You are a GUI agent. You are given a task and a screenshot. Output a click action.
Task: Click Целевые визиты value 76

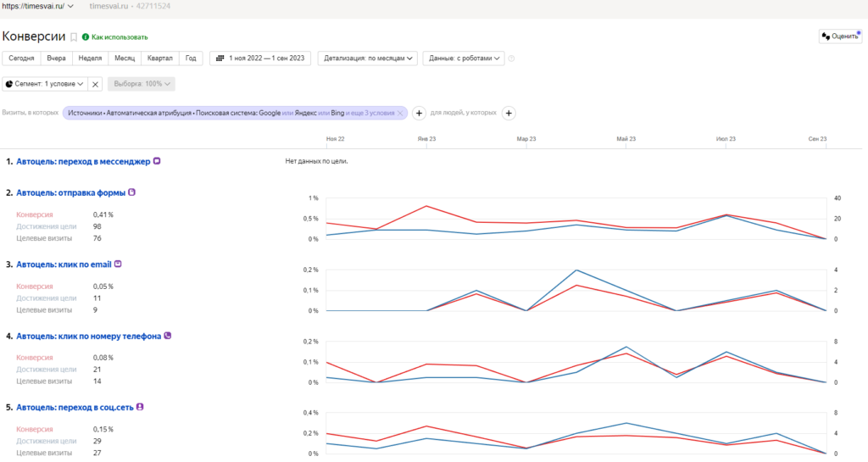[x=97, y=238]
